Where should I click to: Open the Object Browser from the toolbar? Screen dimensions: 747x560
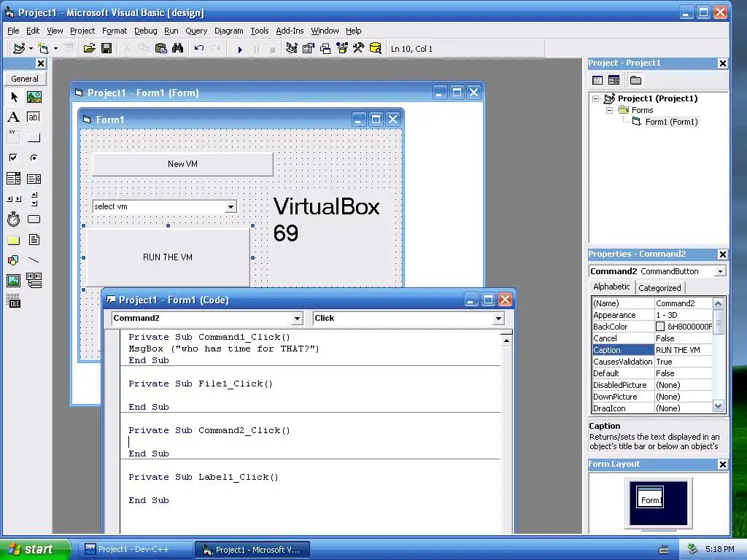point(341,48)
